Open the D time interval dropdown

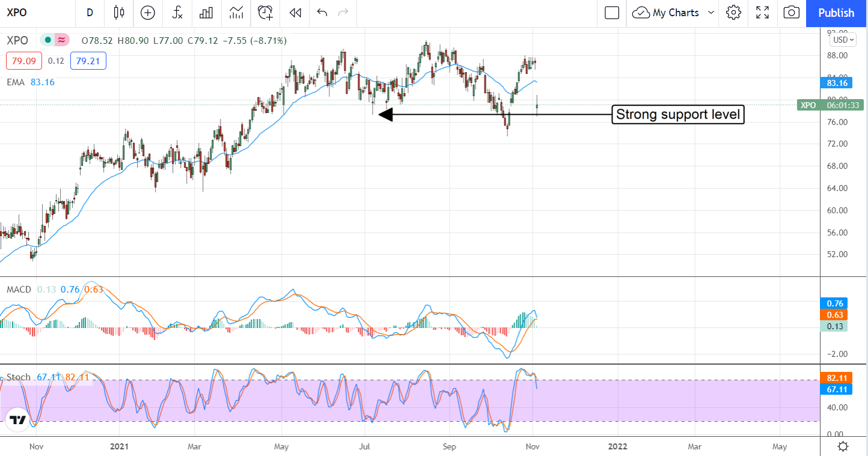[90, 13]
